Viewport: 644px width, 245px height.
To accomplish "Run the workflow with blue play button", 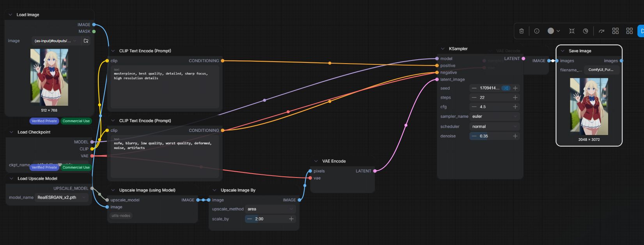I will pos(641,31).
